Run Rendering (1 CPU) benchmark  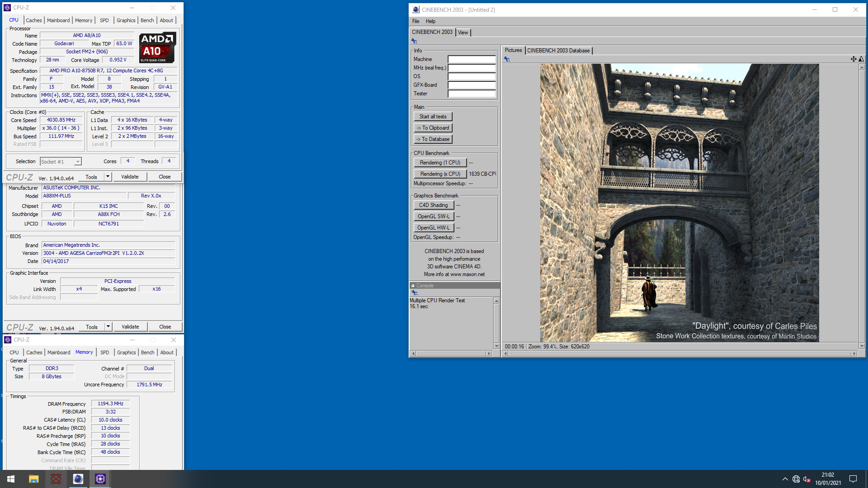pos(440,163)
